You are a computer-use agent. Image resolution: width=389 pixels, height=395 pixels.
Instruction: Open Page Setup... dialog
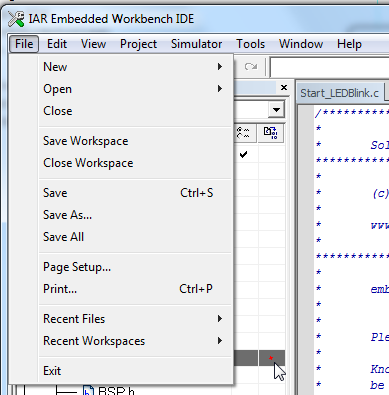(135, 267)
